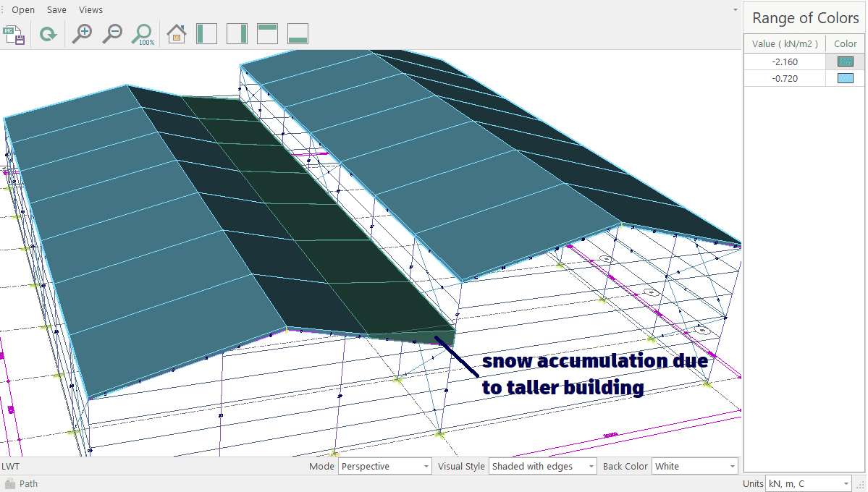868x492 pixels.
Task: Switch to bottom view
Action: [298, 34]
